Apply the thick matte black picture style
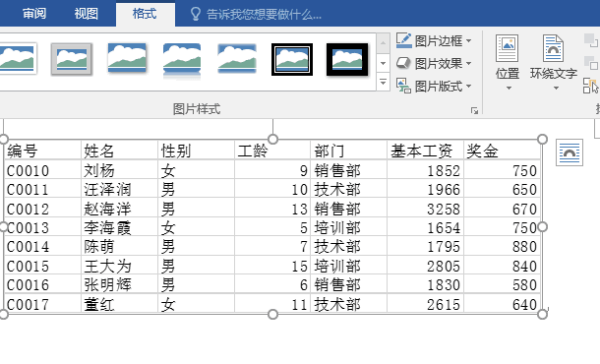This screenshot has width=600, height=364. (347, 59)
